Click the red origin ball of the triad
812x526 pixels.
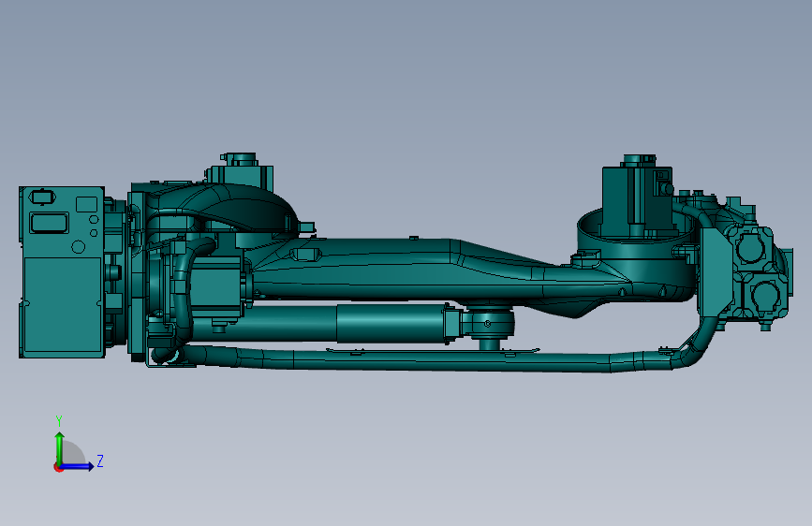point(58,467)
